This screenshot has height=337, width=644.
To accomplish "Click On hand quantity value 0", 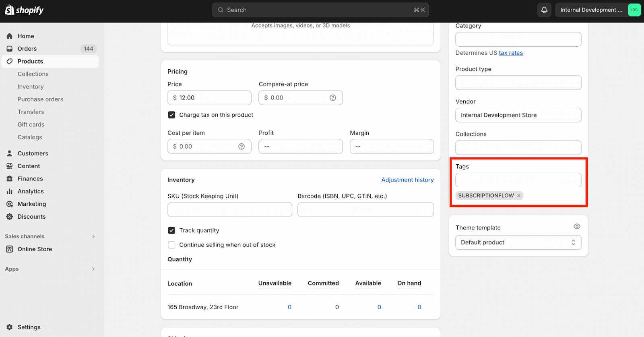I will coord(419,307).
